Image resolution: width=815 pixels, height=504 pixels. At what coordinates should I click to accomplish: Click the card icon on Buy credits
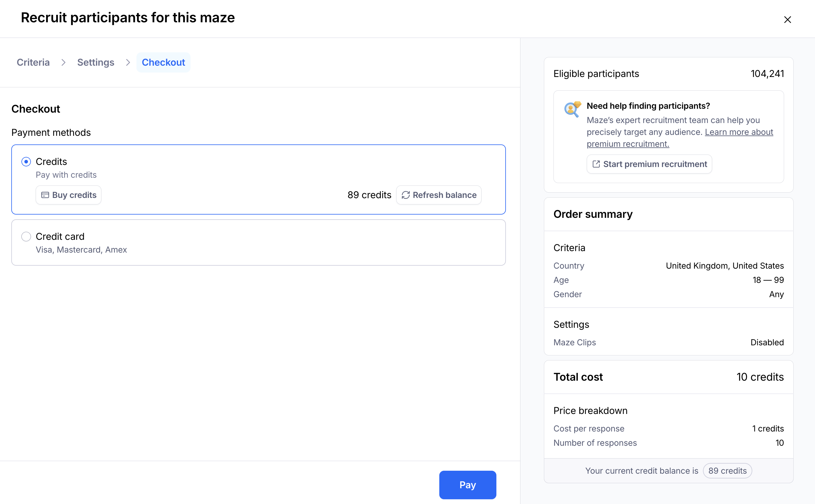pos(45,195)
